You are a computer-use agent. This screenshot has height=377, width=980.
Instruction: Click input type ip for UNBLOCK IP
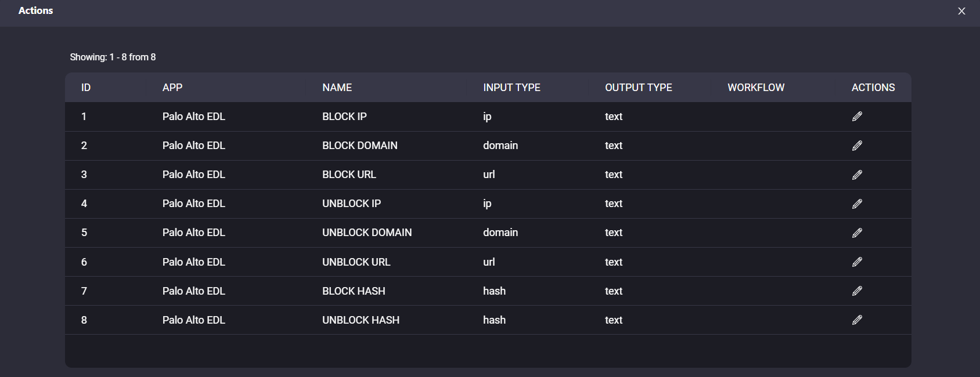click(x=487, y=204)
